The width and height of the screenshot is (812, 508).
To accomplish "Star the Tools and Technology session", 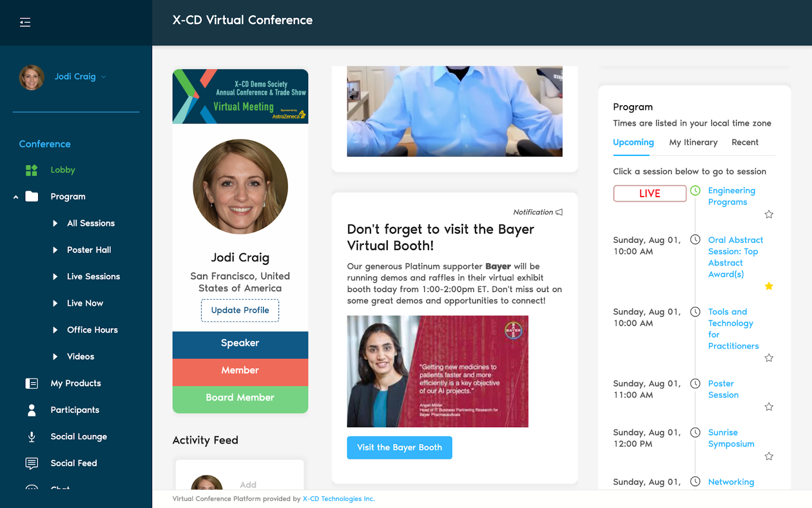I will coord(769,358).
